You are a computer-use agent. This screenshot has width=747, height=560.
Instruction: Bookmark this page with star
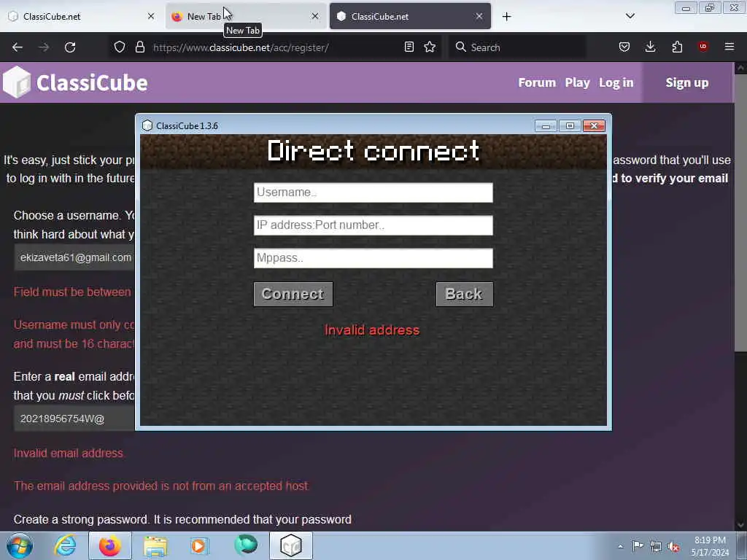(x=430, y=47)
